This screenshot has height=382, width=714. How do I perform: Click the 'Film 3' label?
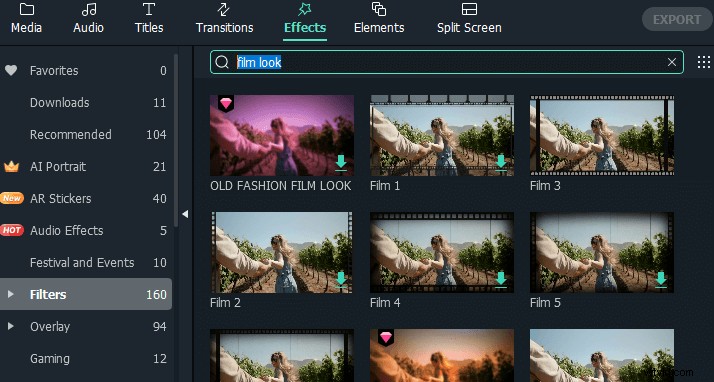coord(545,186)
